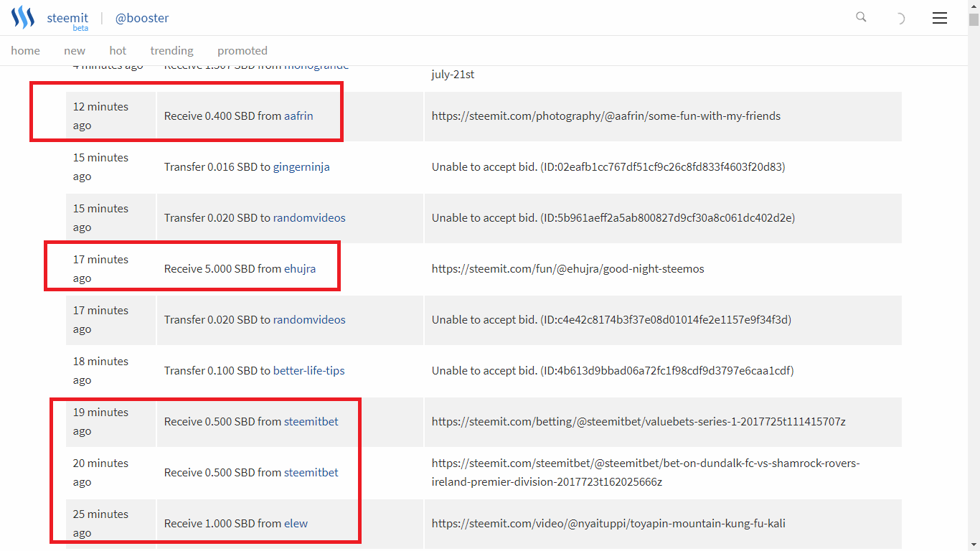
Task: Click the good-night-steemos URL memo
Action: 568,268
